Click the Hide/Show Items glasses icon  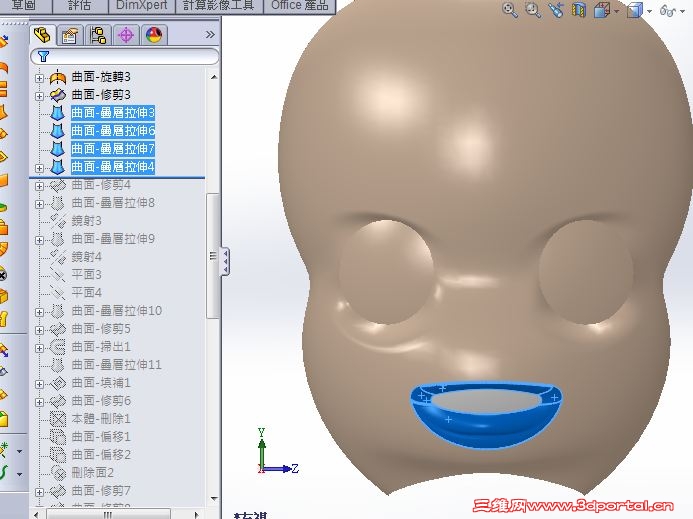point(667,10)
